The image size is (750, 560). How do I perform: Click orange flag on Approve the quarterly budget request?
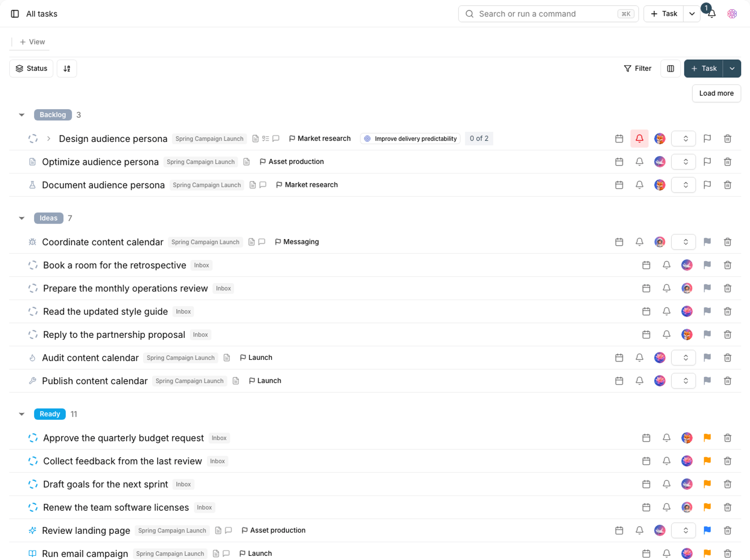tap(707, 438)
